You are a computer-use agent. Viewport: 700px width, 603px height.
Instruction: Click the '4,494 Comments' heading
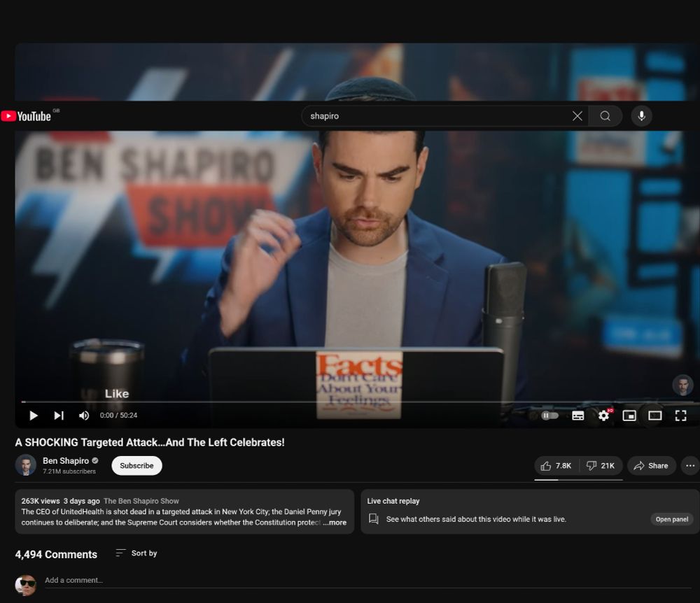(x=56, y=555)
